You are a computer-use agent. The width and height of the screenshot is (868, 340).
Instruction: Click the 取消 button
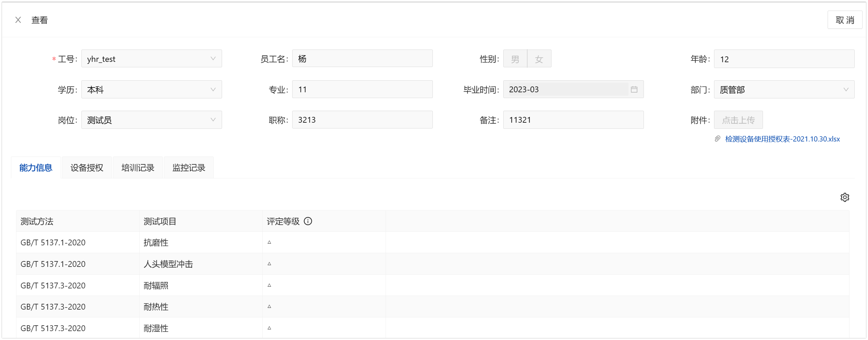click(x=844, y=20)
